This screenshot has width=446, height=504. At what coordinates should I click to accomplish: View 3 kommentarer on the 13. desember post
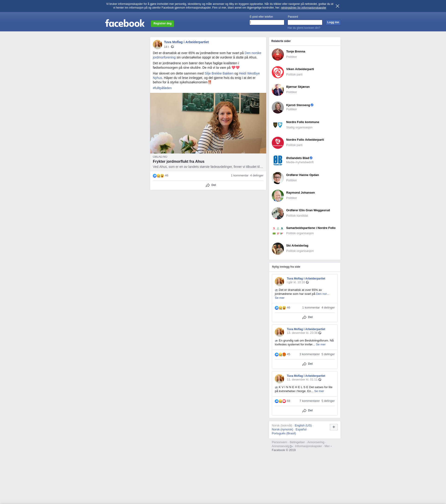tap(309, 354)
